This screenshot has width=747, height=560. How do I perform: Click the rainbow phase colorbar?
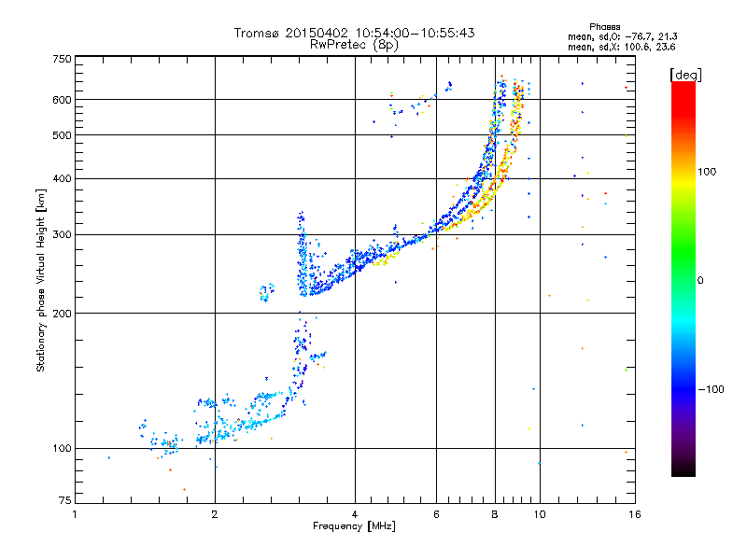684,278
